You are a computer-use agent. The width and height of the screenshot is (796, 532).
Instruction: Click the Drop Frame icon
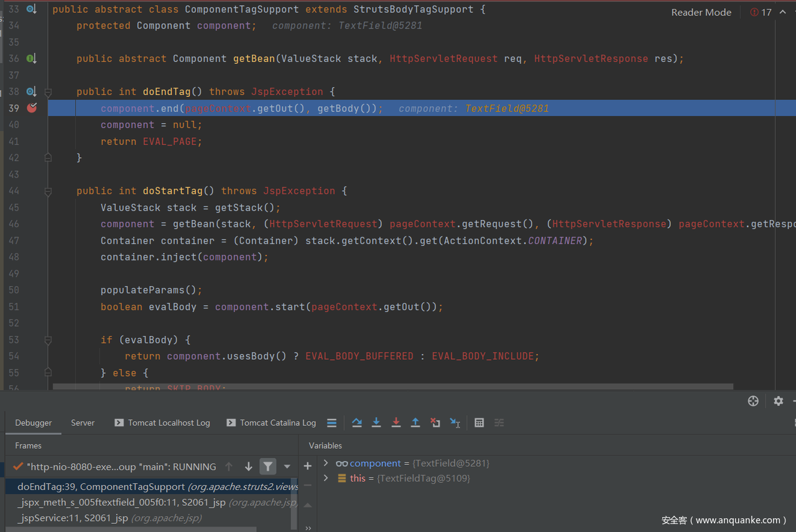tap(435, 423)
